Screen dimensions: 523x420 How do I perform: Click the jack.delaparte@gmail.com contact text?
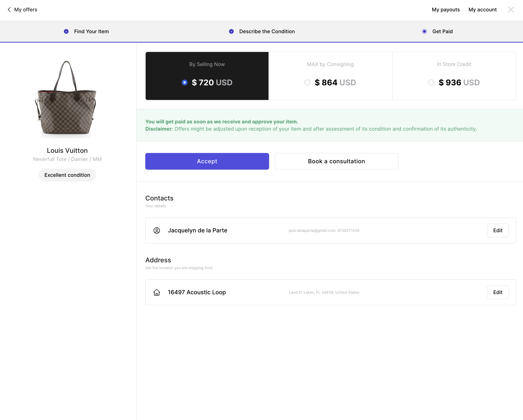click(324, 231)
